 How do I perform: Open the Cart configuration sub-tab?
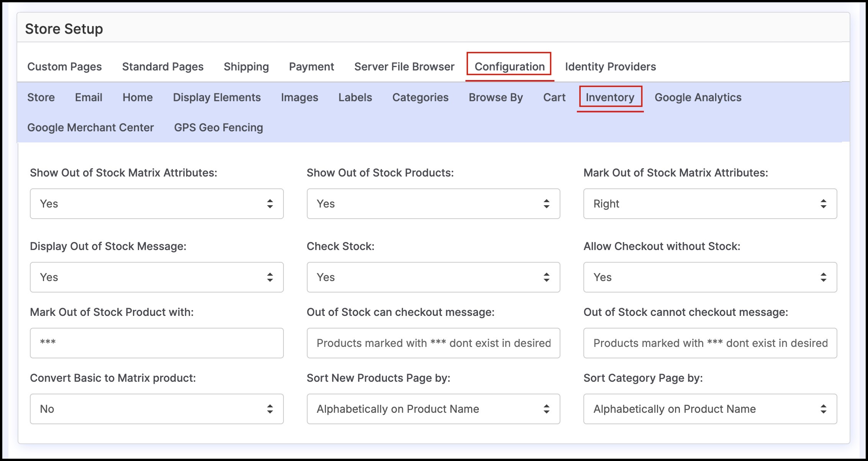click(554, 97)
